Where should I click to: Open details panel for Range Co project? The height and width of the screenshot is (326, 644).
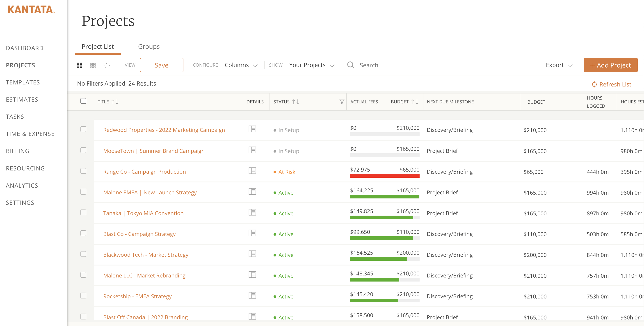tap(252, 171)
